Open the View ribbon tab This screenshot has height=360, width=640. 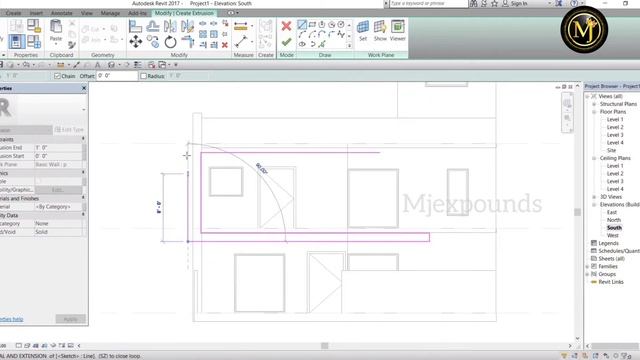coord(87,13)
